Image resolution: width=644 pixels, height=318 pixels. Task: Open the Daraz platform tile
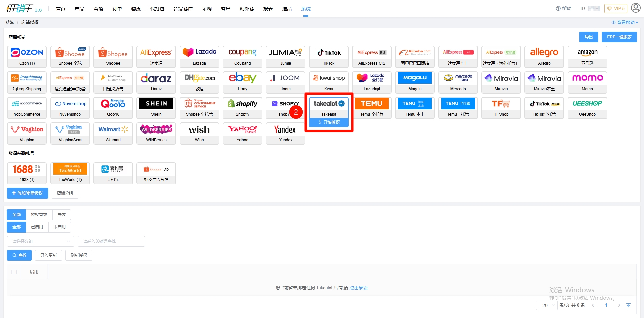coord(156,82)
